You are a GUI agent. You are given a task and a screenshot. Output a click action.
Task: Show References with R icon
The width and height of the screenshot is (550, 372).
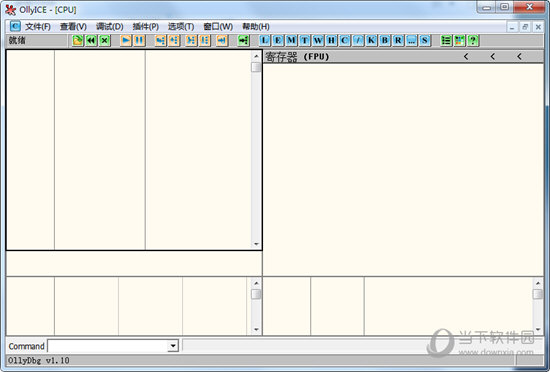pyautogui.click(x=398, y=41)
